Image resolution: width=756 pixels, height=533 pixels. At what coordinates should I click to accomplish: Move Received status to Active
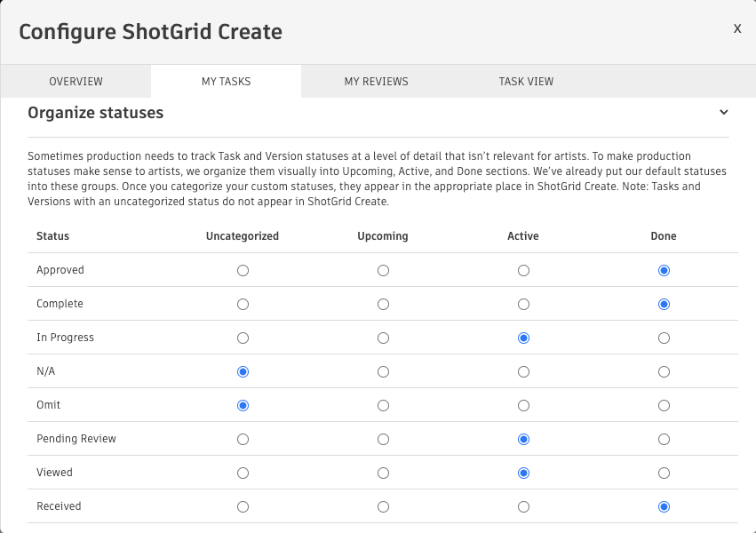coord(523,506)
